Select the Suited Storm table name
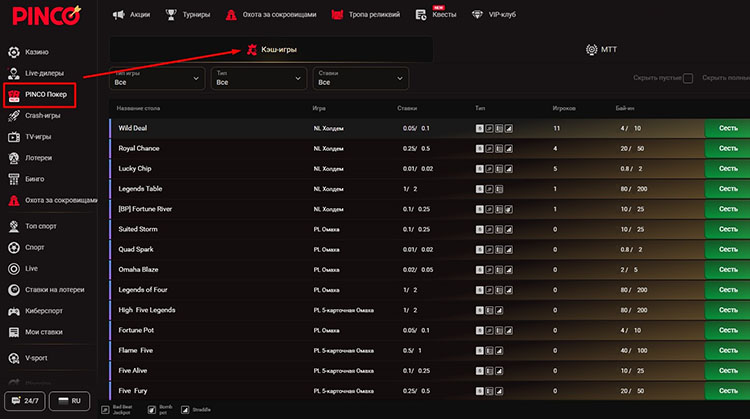Viewport: 750px width, 419px height. 138,229
